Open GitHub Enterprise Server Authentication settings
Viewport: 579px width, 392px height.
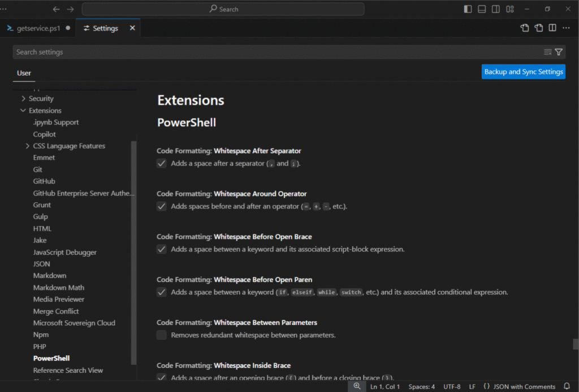84,193
